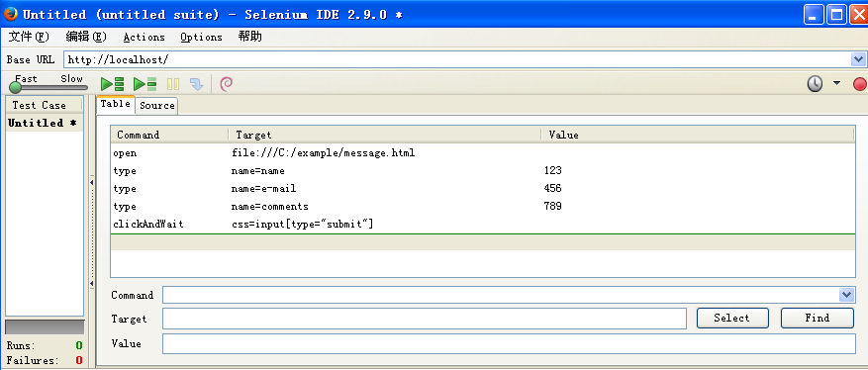868x370 pixels.
Task: Click the Pause/Resume toolbar icon
Action: tap(173, 84)
